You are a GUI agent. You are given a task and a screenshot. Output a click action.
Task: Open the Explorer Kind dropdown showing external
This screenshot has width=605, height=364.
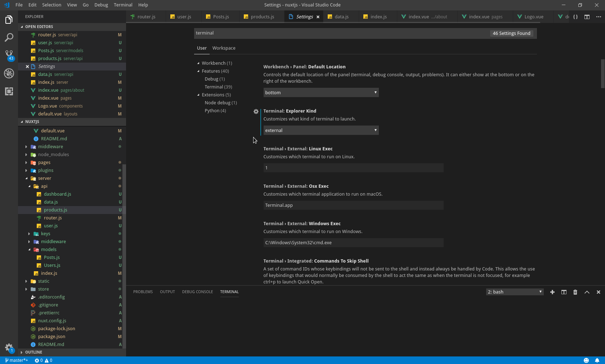321,130
